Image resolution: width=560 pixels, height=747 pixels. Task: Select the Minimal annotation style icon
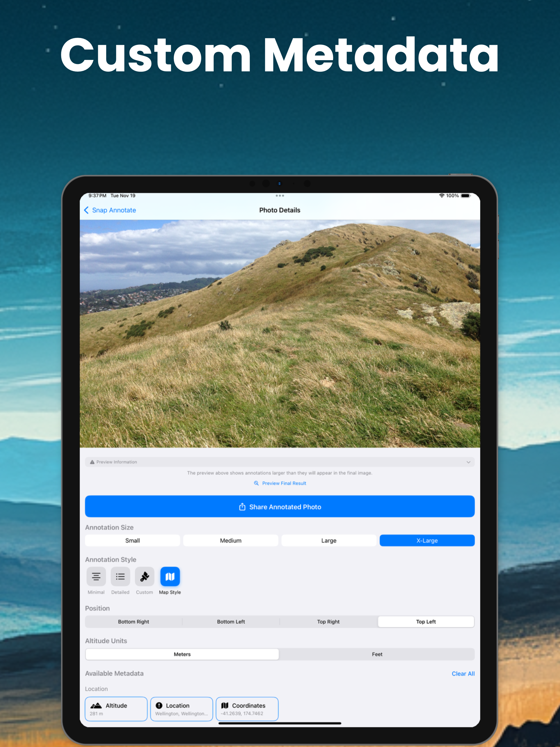tap(96, 576)
